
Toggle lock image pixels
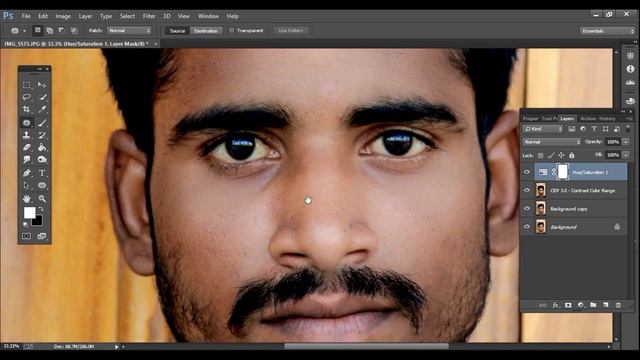(551, 155)
